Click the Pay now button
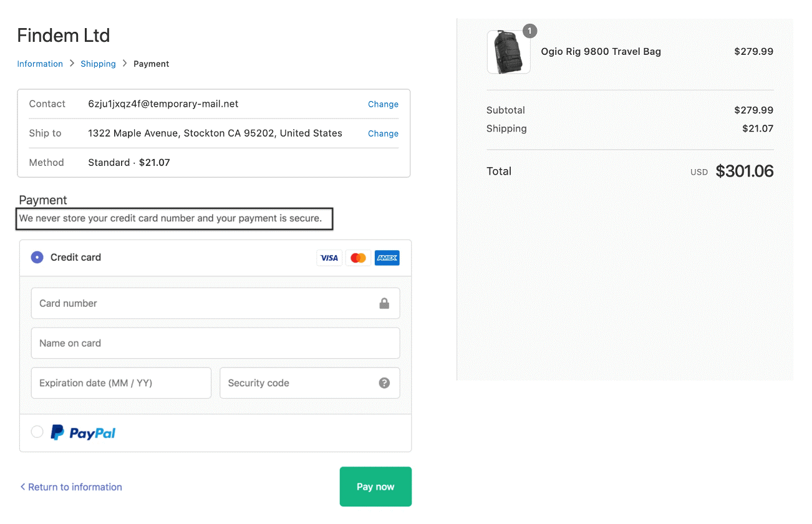Image resolution: width=812 pixels, height=524 pixels. [375, 487]
